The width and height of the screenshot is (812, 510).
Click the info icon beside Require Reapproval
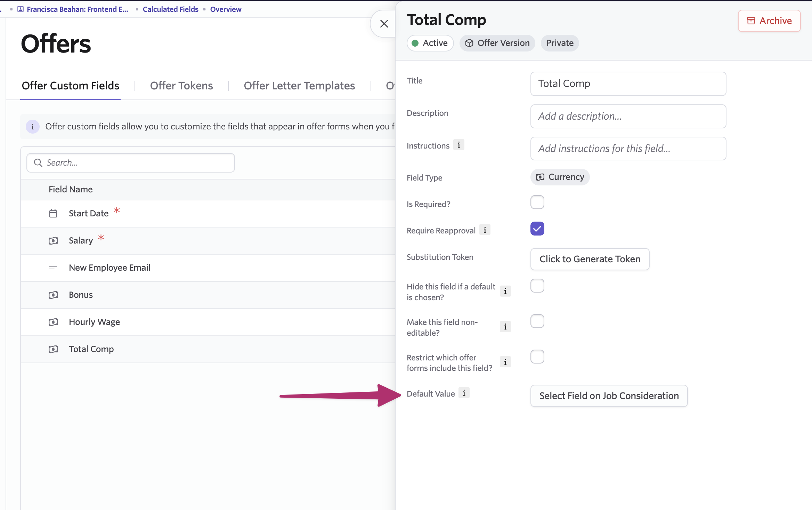485,230
